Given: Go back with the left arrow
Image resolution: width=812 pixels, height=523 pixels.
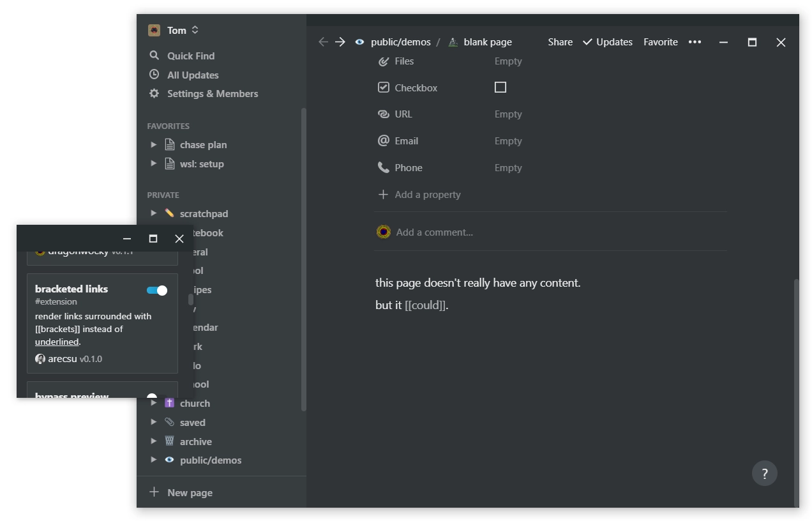Looking at the screenshot, I should point(323,42).
